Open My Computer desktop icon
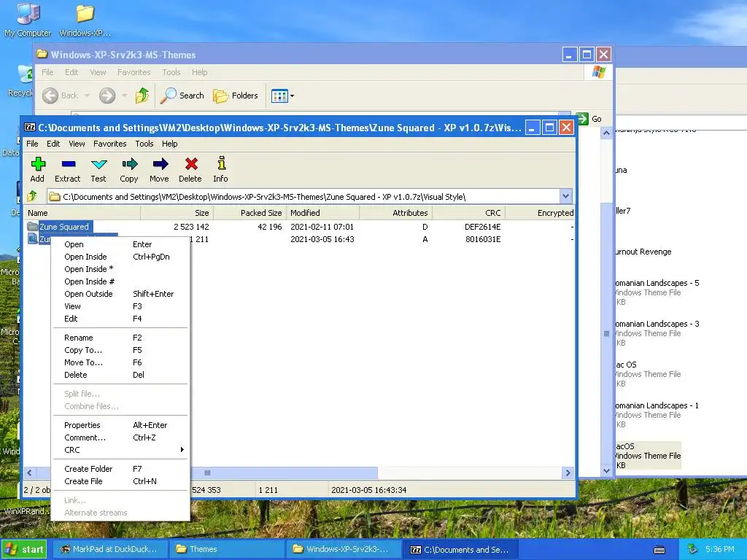 pyautogui.click(x=28, y=20)
